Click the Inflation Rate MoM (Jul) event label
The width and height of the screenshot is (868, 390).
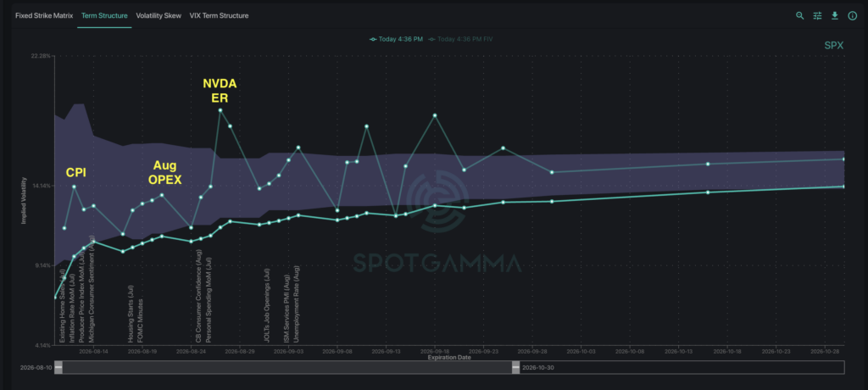click(72, 306)
